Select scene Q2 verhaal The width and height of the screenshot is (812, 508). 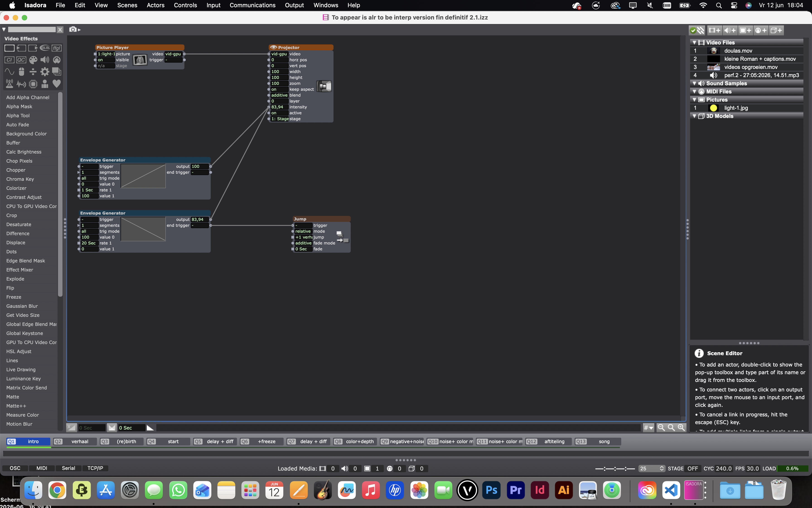75,442
